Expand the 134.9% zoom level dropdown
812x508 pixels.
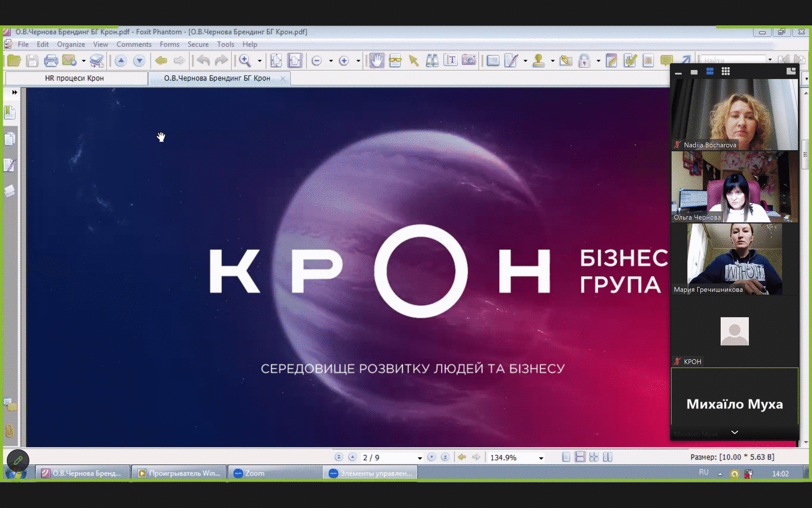pos(541,458)
